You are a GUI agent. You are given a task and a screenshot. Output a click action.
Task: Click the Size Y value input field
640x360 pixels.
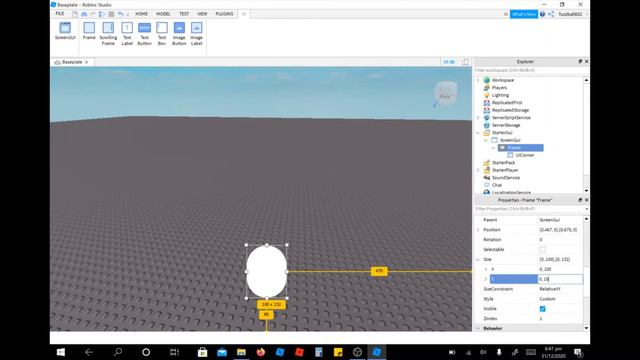coord(560,279)
